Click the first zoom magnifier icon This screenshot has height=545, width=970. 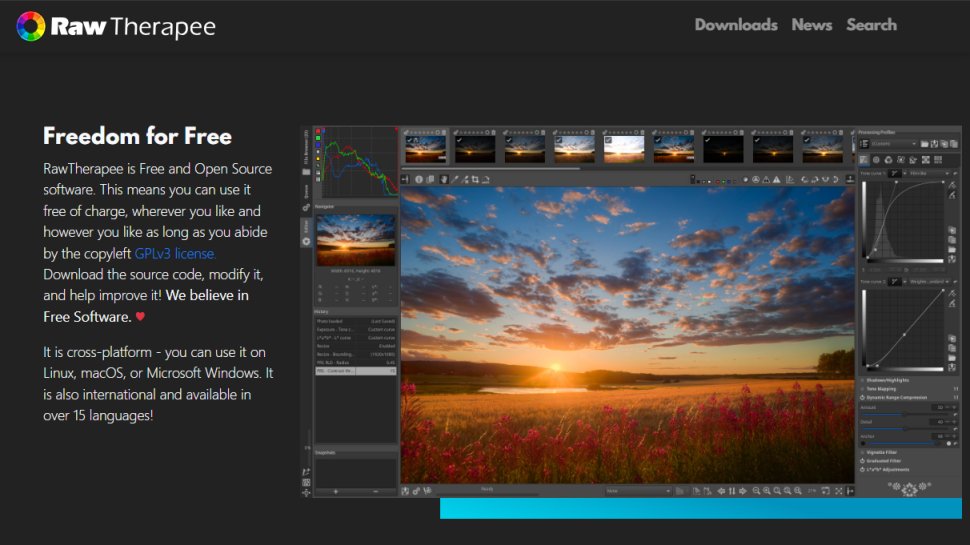pyautogui.click(x=756, y=491)
